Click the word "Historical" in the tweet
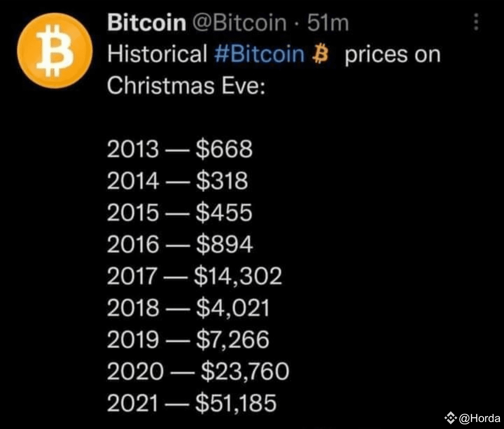 [157, 55]
